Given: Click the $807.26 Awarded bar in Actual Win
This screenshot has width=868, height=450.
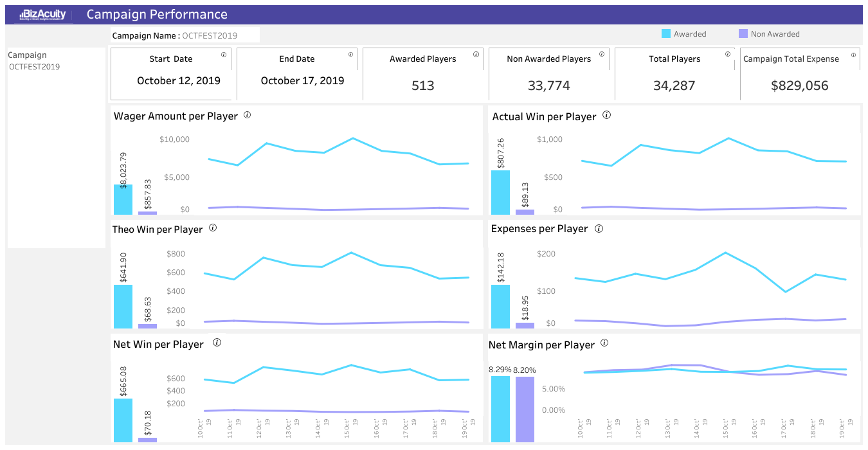Looking at the screenshot, I should (500, 192).
